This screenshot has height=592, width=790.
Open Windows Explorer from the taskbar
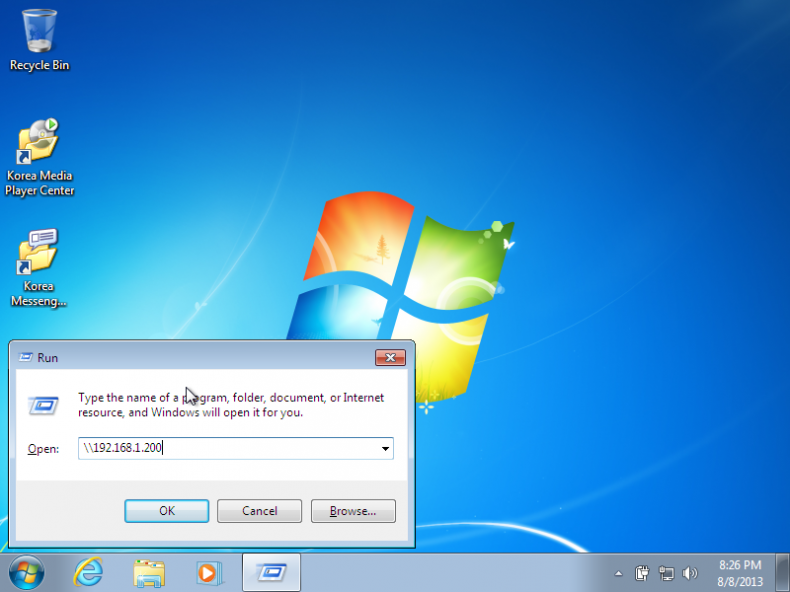coord(149,573)
